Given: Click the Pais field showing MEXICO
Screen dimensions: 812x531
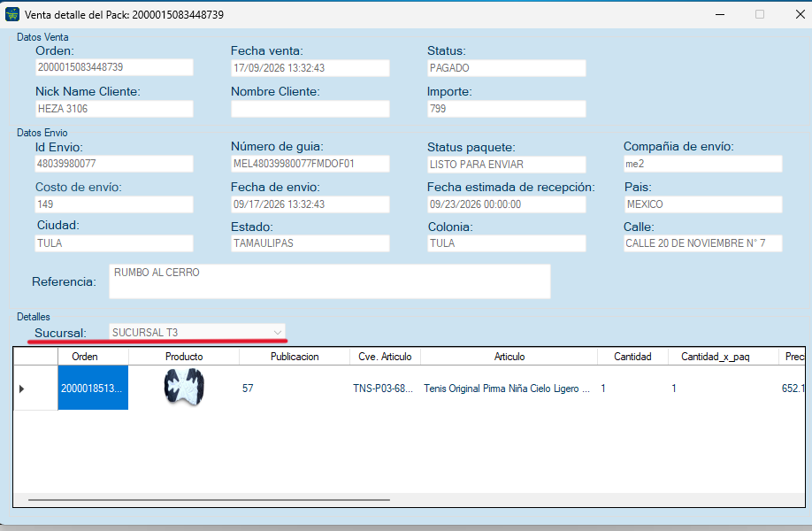Looking at the screenshot, I should (702, 204).
